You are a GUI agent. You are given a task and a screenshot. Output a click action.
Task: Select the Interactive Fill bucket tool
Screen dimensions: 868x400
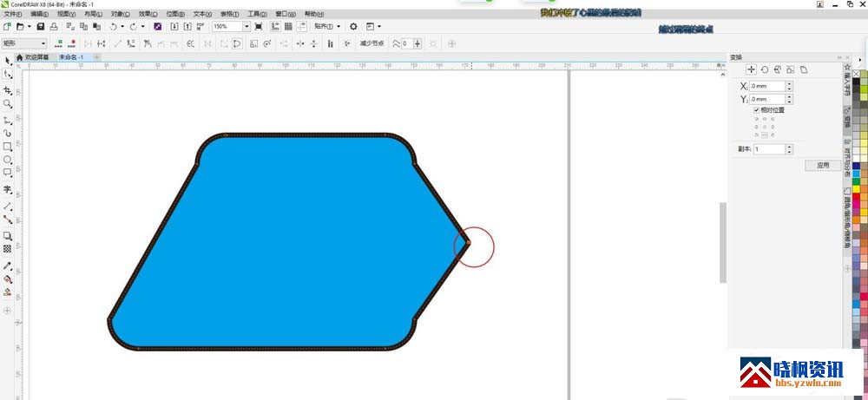pos(8,279)
